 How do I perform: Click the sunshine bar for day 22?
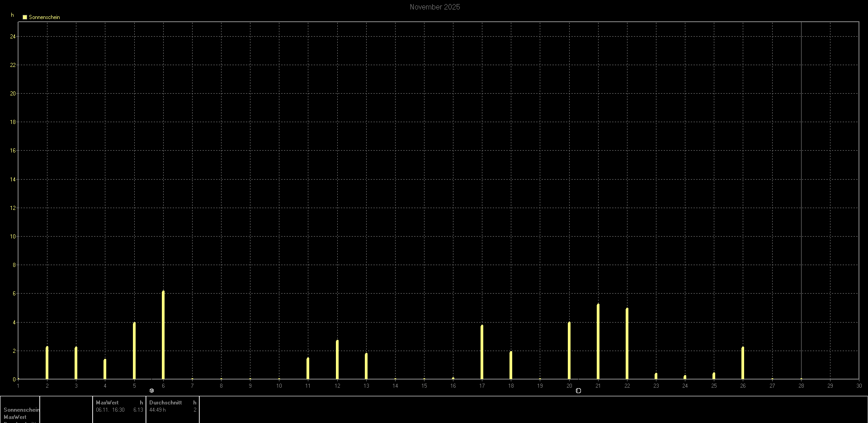click(x=627, y=344)
